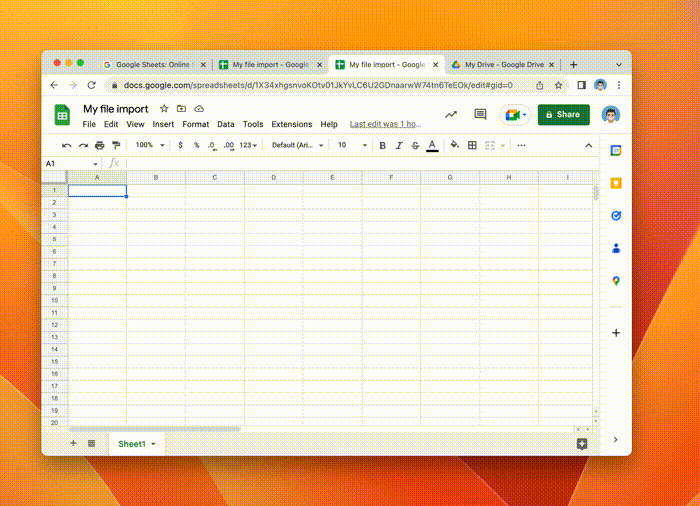Click the green Share button

563,115
